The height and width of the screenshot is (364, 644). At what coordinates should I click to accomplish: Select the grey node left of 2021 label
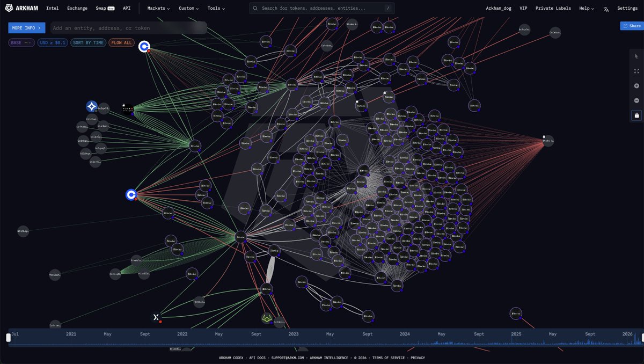pos(55,324)
